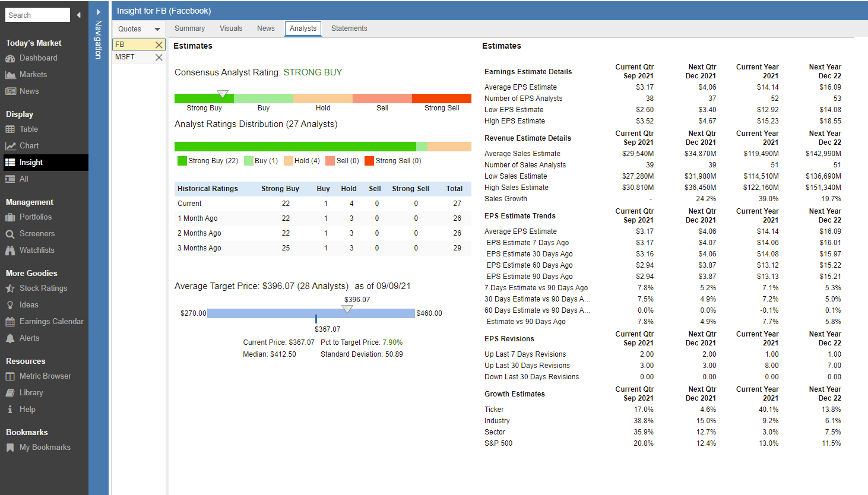868x495 pixels.
Task: Click the Stock Ratings star icon
Action: point(10,288)
